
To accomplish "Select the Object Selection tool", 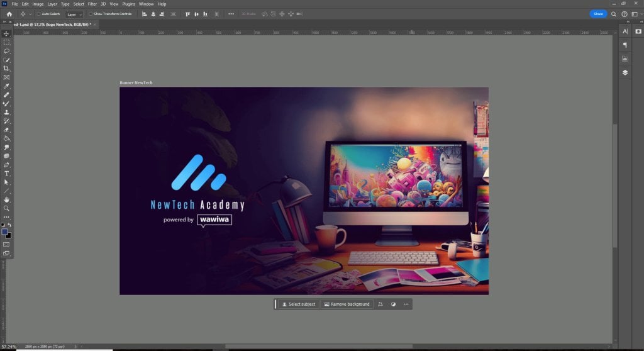I will 6,60.
